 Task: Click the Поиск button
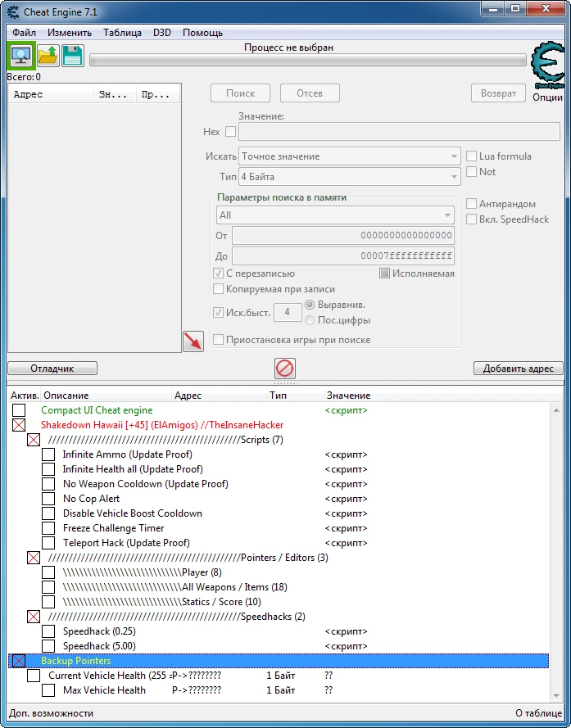pyautogui.click(x=240, y=93)
